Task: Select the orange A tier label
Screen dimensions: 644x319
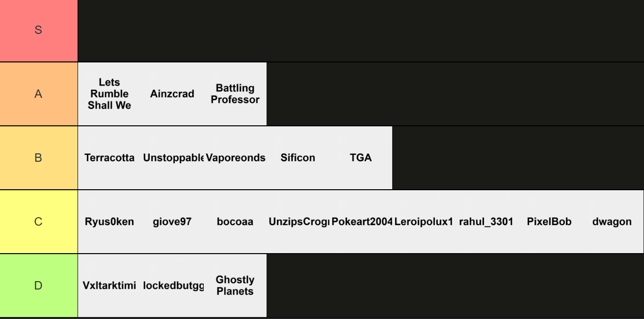Action: point(38,94)
